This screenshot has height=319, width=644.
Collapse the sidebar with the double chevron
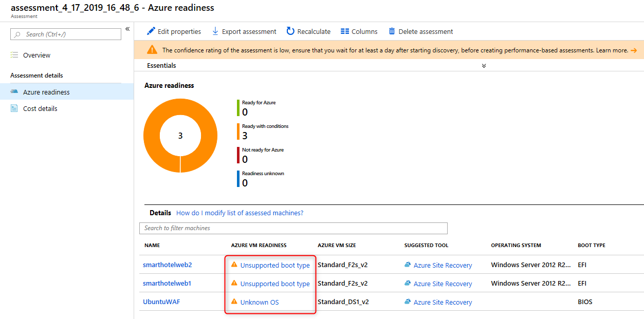(127, 29)
